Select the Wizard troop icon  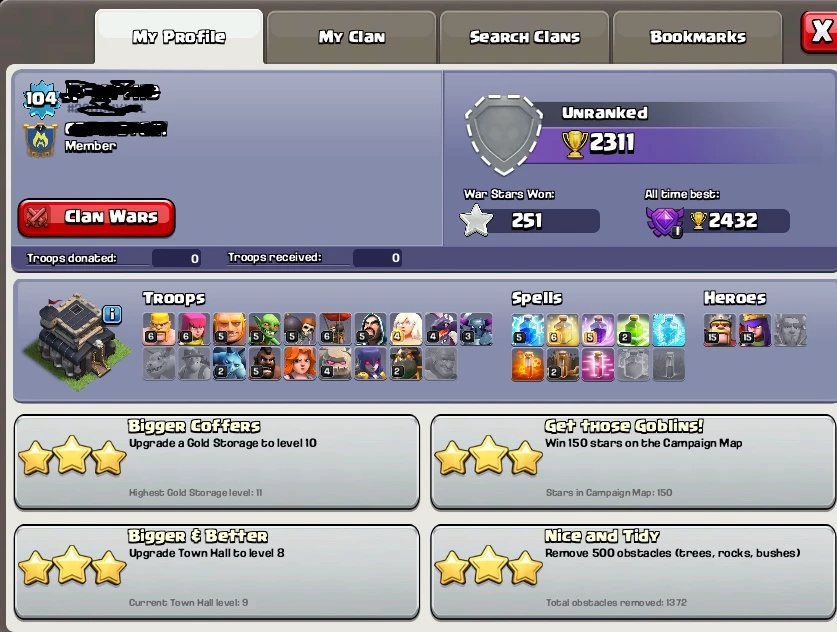[370, 329]
